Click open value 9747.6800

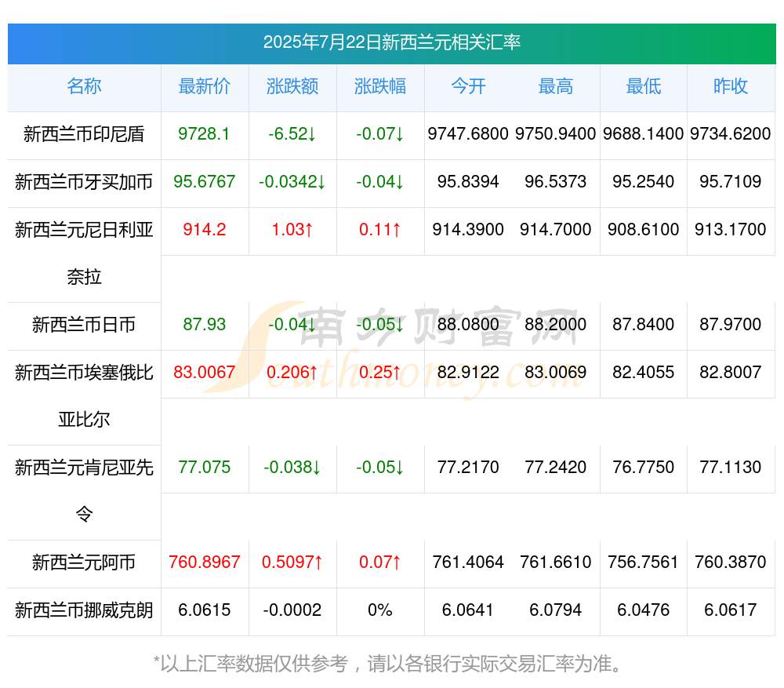(468, 133)
